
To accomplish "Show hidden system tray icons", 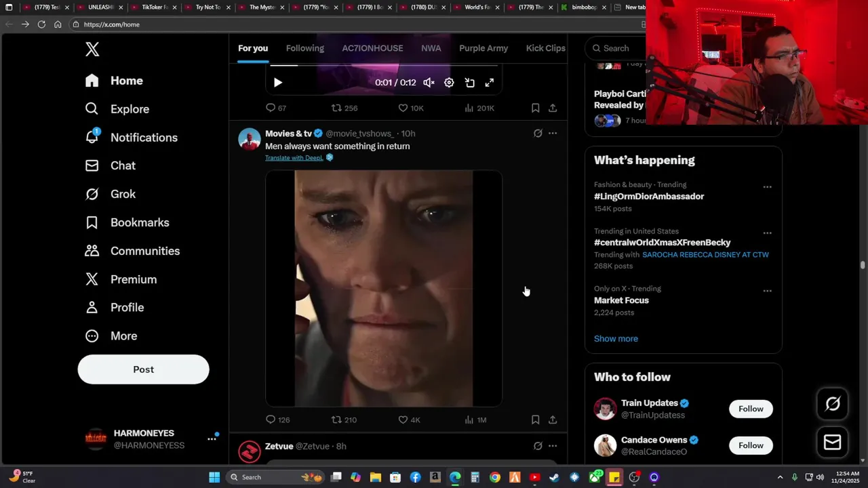I will 780,477.
